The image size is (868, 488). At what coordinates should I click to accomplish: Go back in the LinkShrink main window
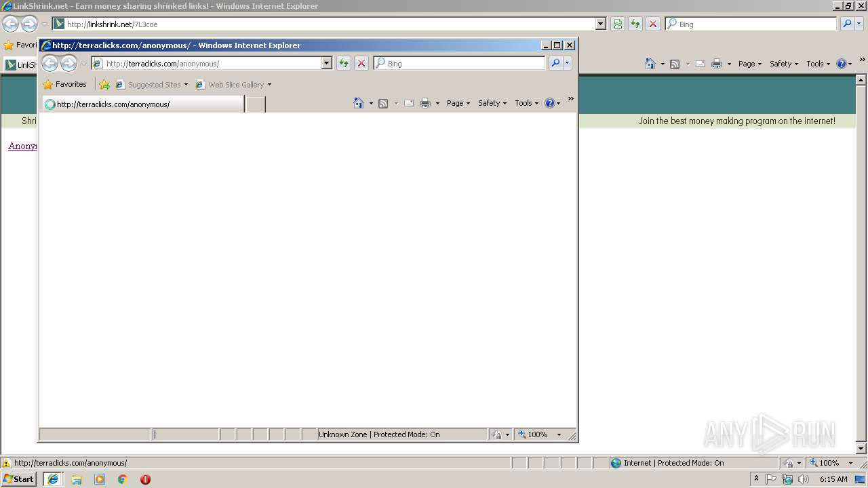pyautogui.click(x=10, y=24)
